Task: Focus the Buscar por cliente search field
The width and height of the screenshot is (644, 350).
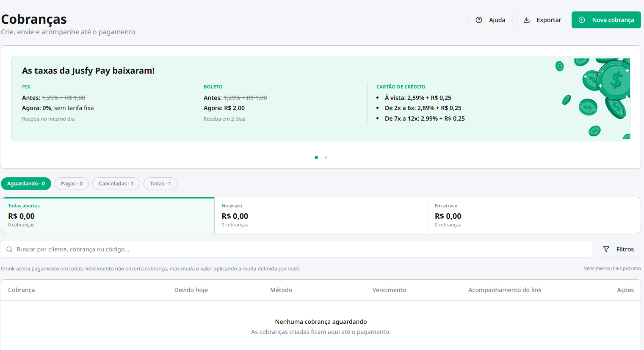Action: pyautogui.click(x=296, y=249)
